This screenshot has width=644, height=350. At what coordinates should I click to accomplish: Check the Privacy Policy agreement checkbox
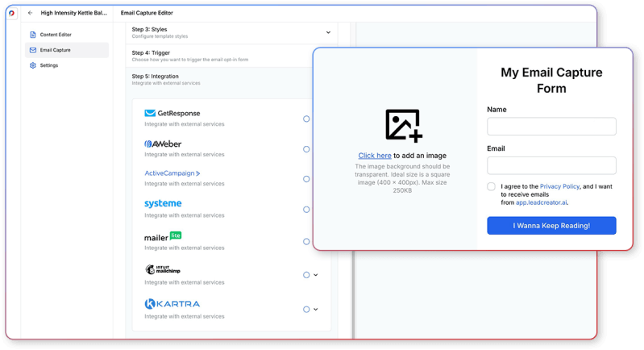point(492,186)
